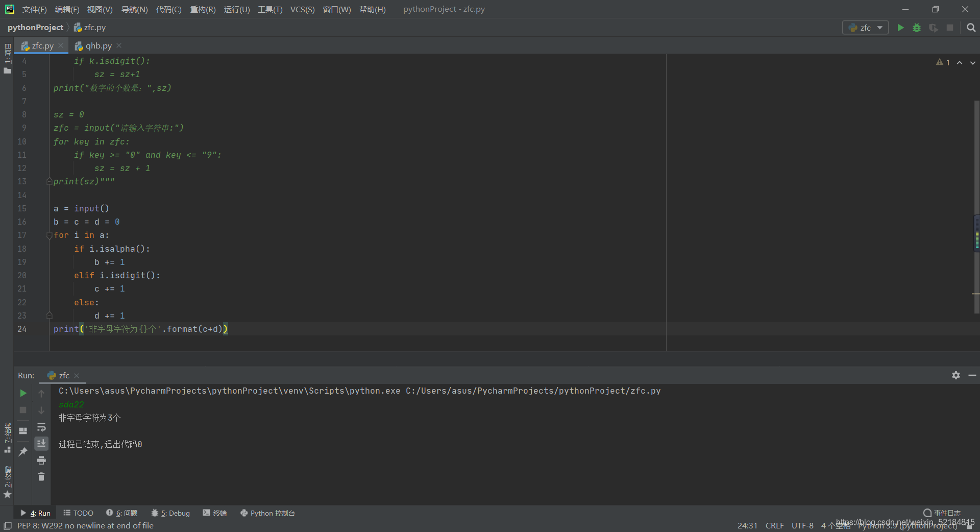Run with coverage icon in toolbar
The width and height of the screenshot is (980, 532).
933,28
